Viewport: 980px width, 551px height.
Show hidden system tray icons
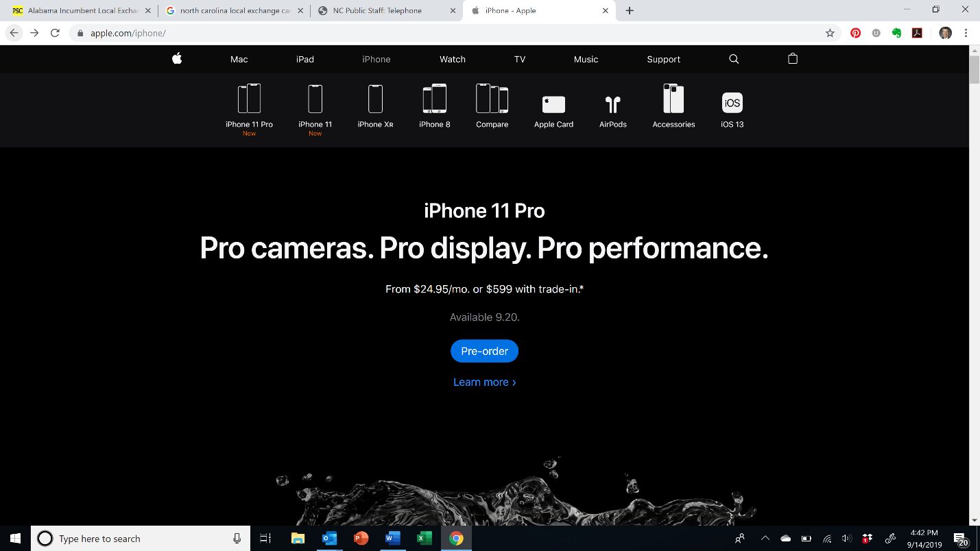click(765, 539)
